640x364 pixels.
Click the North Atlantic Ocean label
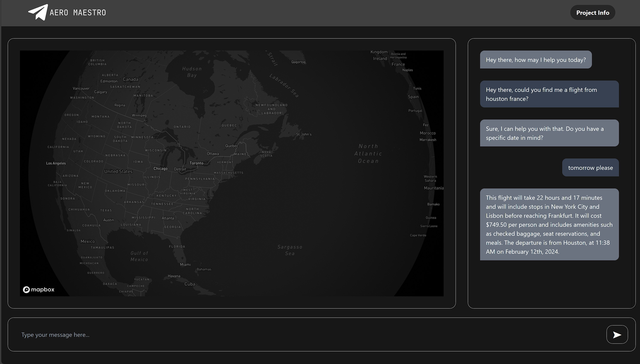click(x=368, y=154)
